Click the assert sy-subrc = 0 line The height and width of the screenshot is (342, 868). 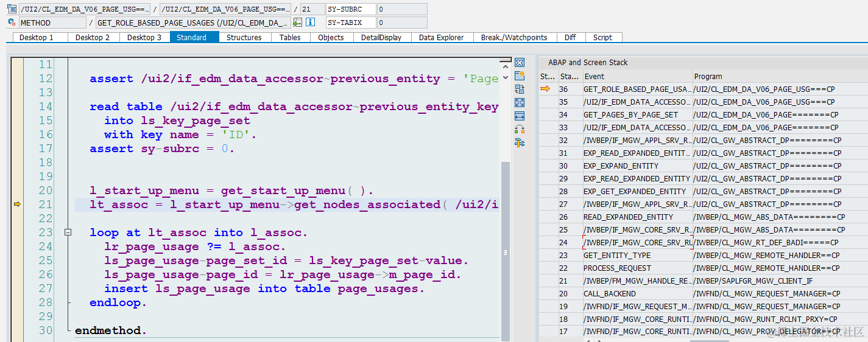[162, 148]
